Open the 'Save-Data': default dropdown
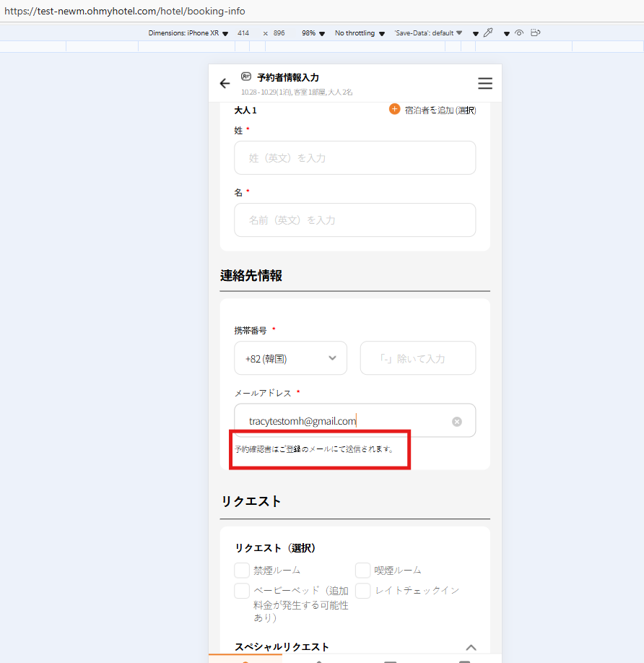Viewport: 644px width, 663px height. click(428, 33)
